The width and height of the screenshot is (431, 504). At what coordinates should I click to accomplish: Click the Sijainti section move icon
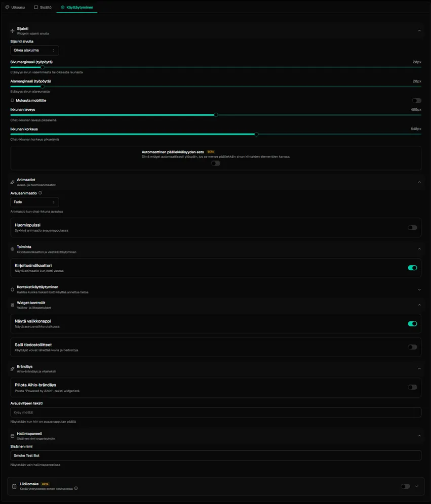click(12, 31)
